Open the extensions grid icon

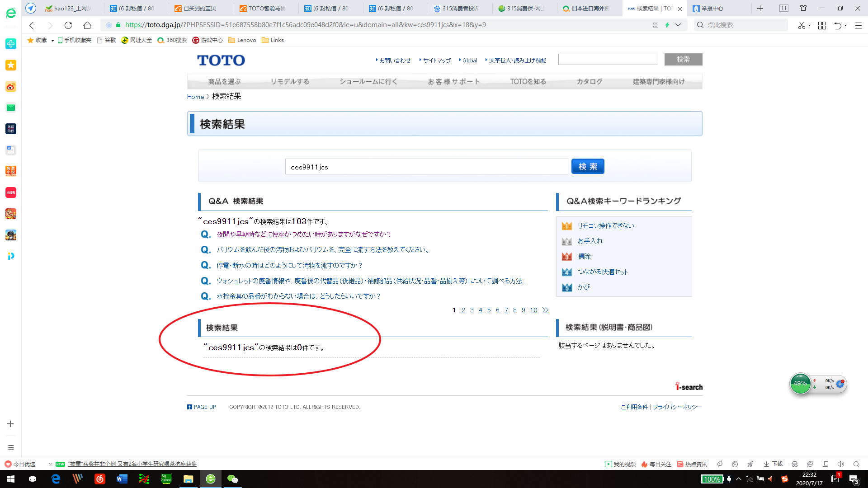pos(822,25)
